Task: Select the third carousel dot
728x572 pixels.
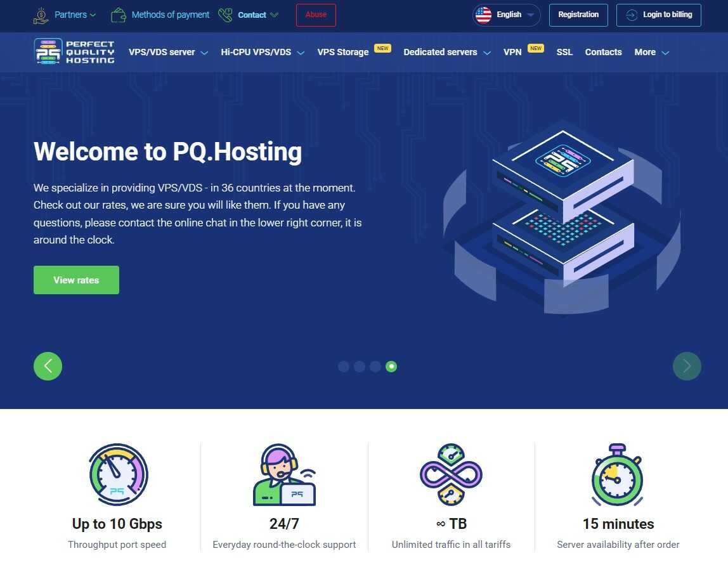Action: pyautogui.click(x=375, y=367)
